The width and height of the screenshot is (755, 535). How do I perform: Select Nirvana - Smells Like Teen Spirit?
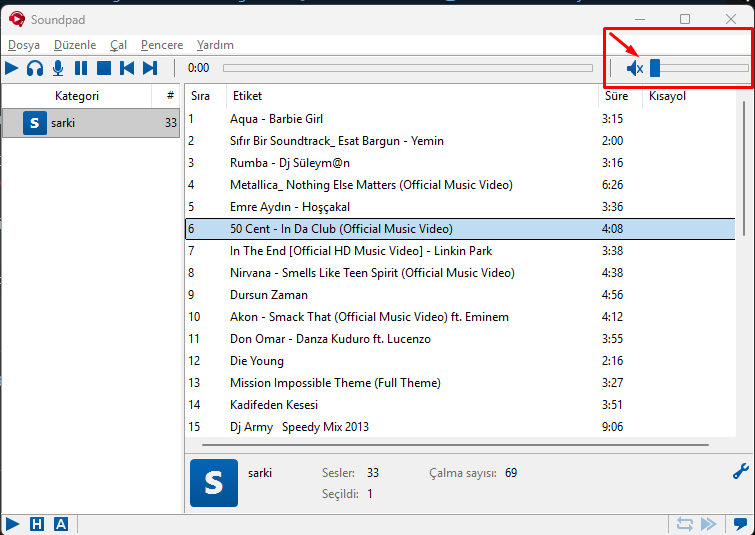[460, 273]
